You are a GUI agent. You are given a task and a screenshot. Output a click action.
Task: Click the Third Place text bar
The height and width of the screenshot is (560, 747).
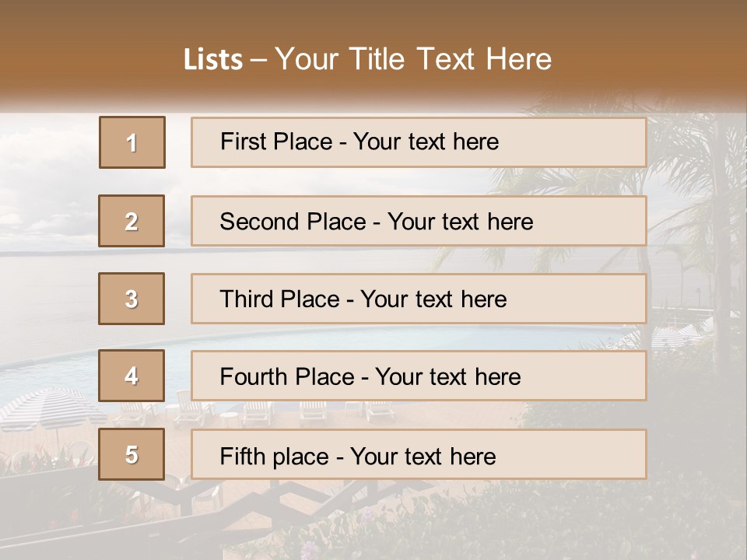pyautogui.click(x=419, y=299)
